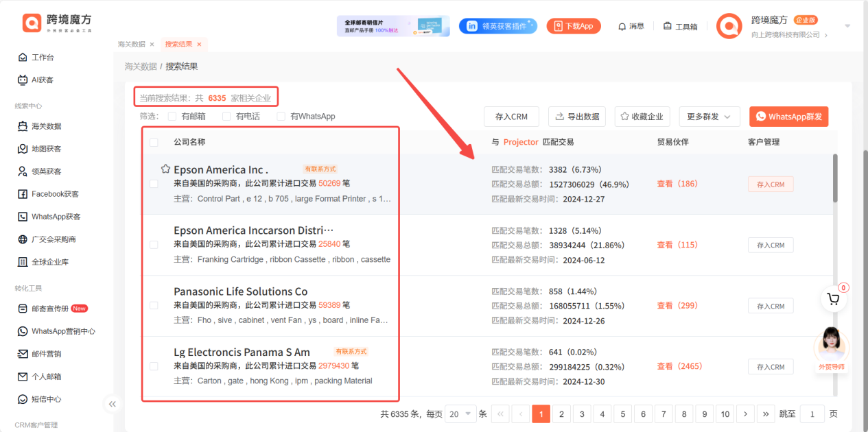Click the 跳至 page number input field

812,414
